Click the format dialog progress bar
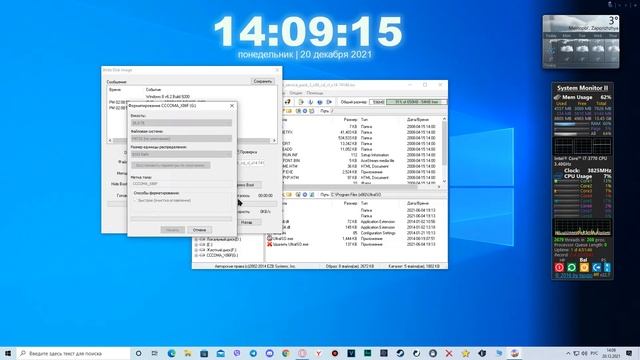640x360 pixels. pyautogui.click(x=181, y=219)
